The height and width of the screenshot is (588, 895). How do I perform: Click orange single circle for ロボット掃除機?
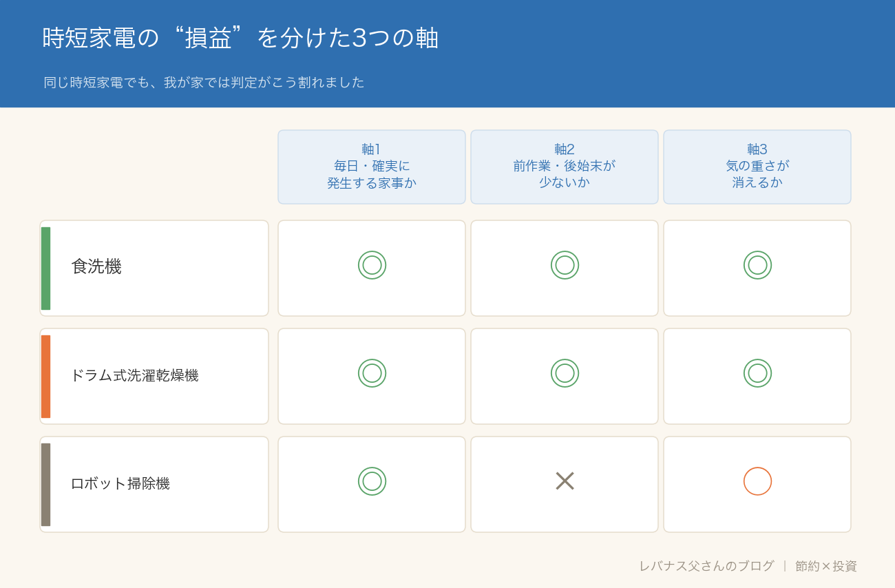click(x=757, y=481)
